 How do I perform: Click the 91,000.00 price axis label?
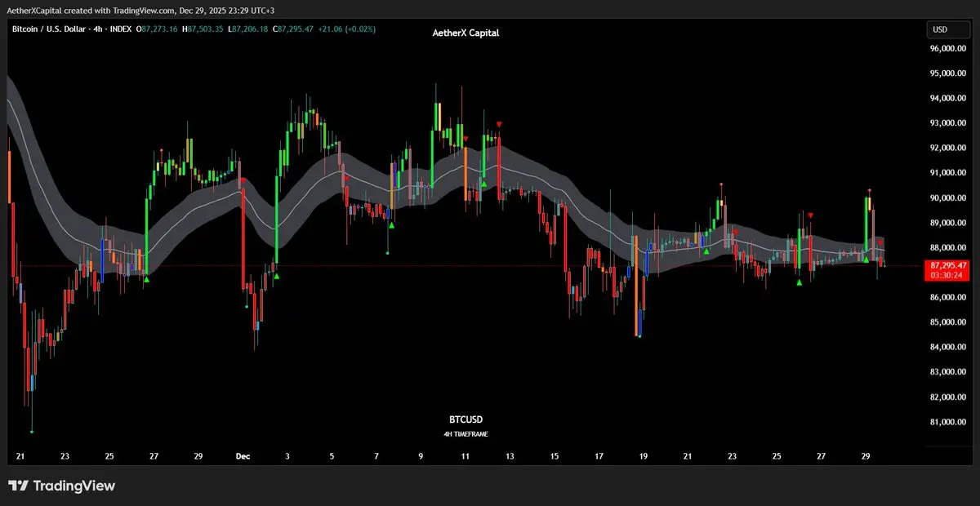[x=948, y=173]
